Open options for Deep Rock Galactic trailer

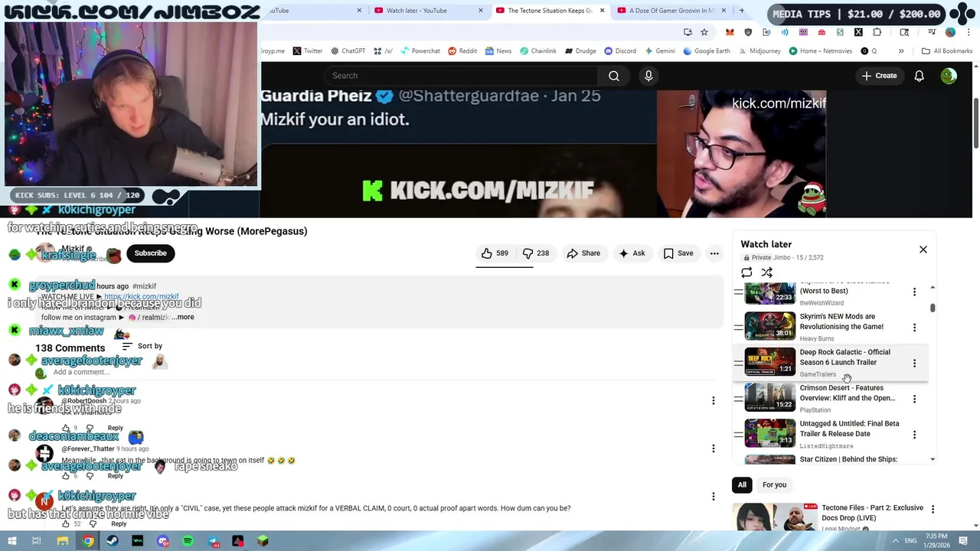pyautogui.click(x=914, y=364)
